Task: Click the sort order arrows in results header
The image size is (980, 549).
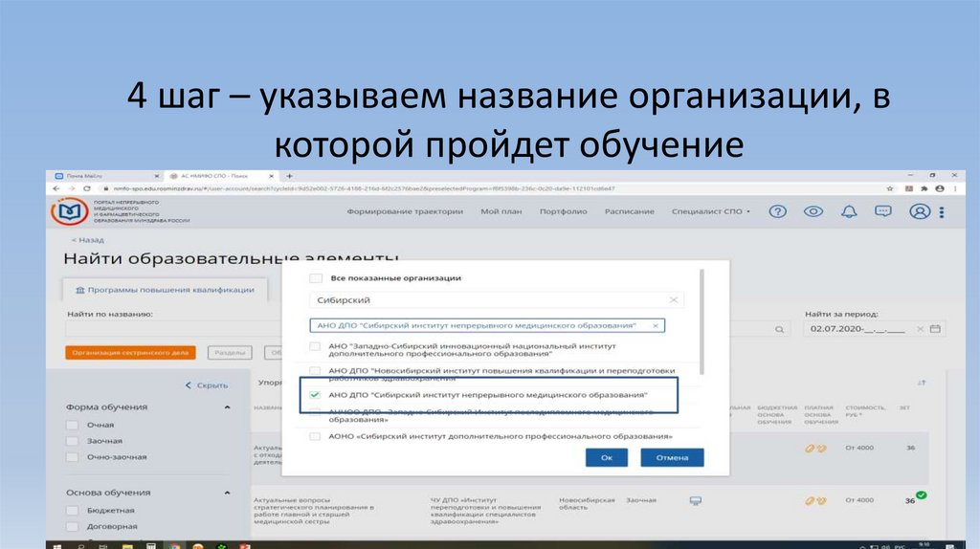Action: click(922, 383)
